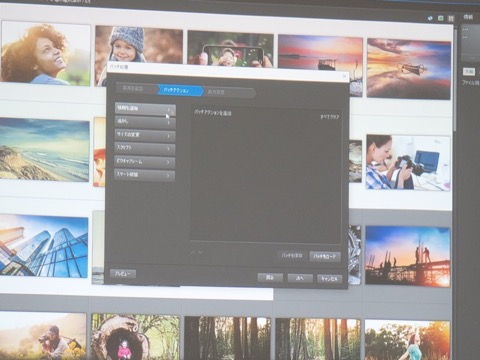This screenshot has width=480, height=360.
Task: Click the バッチを保存 button
Action: click(x=292, y=256)
